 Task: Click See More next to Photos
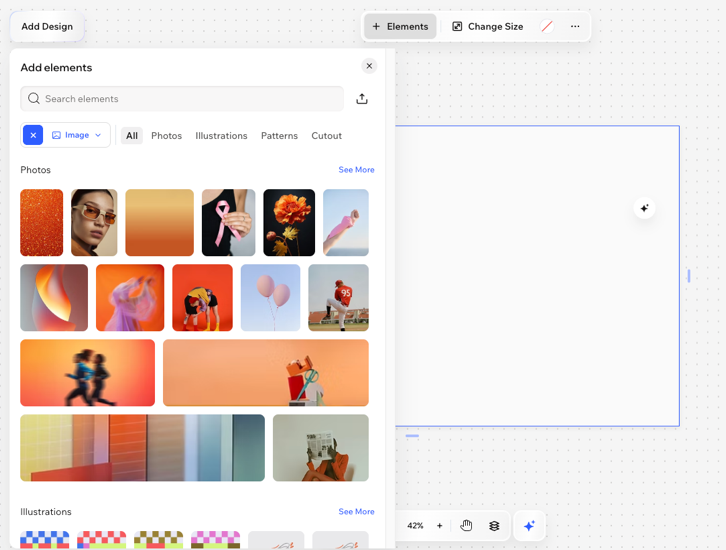point(356,170)
